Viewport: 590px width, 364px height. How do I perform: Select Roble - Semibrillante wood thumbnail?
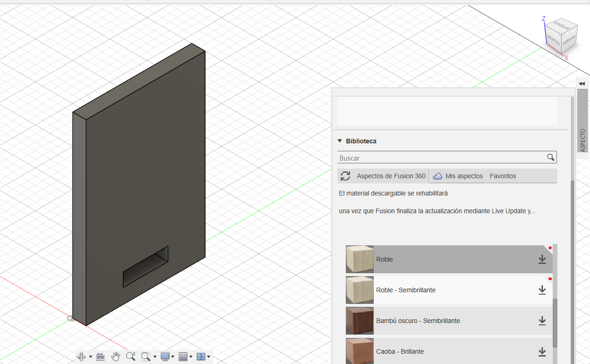tap(360, 290)
